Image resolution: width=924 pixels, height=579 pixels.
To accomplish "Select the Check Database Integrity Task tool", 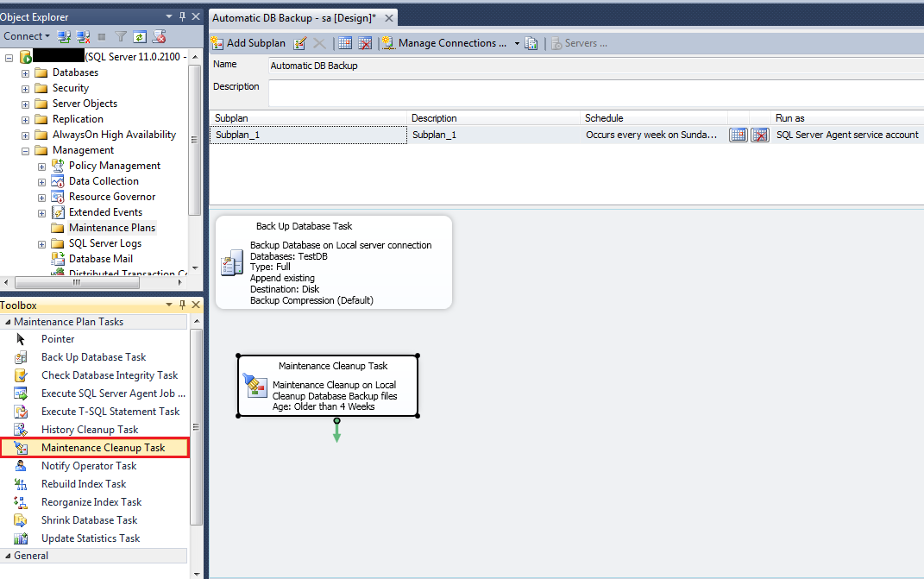I will pos(109,375).
